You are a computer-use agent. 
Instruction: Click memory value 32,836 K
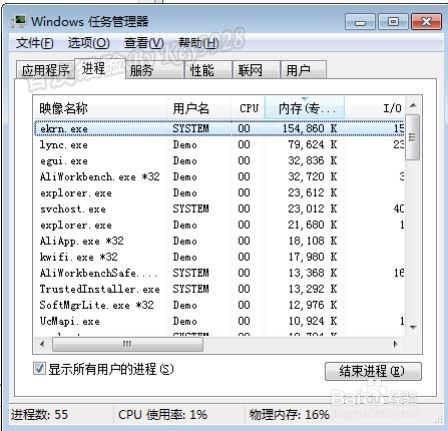tap(313, 161)
